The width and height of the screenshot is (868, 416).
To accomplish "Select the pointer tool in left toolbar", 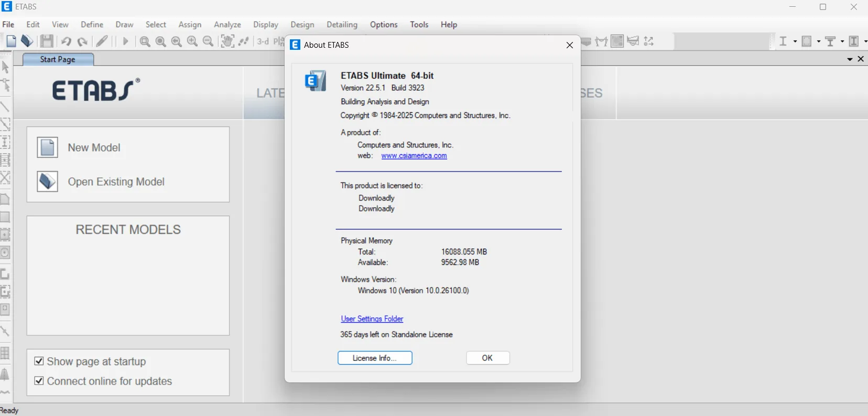I will (x=5, y=67).
